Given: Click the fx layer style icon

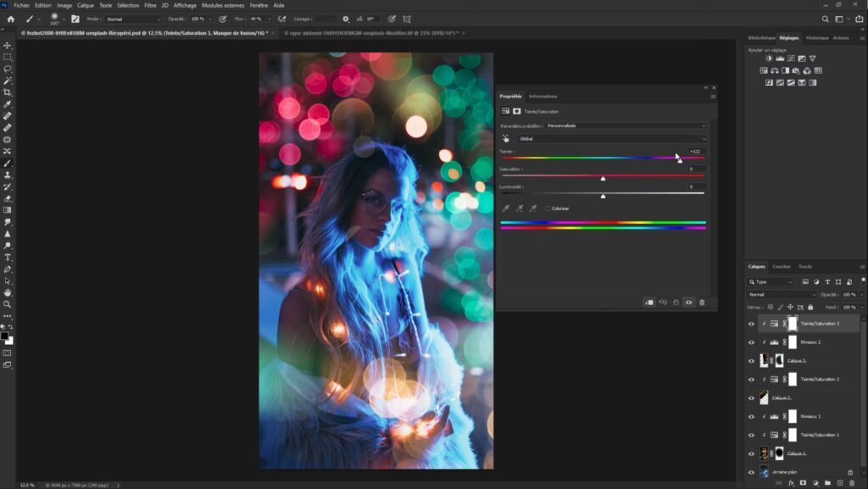Looking at the screenshot, I should point(791,483).
